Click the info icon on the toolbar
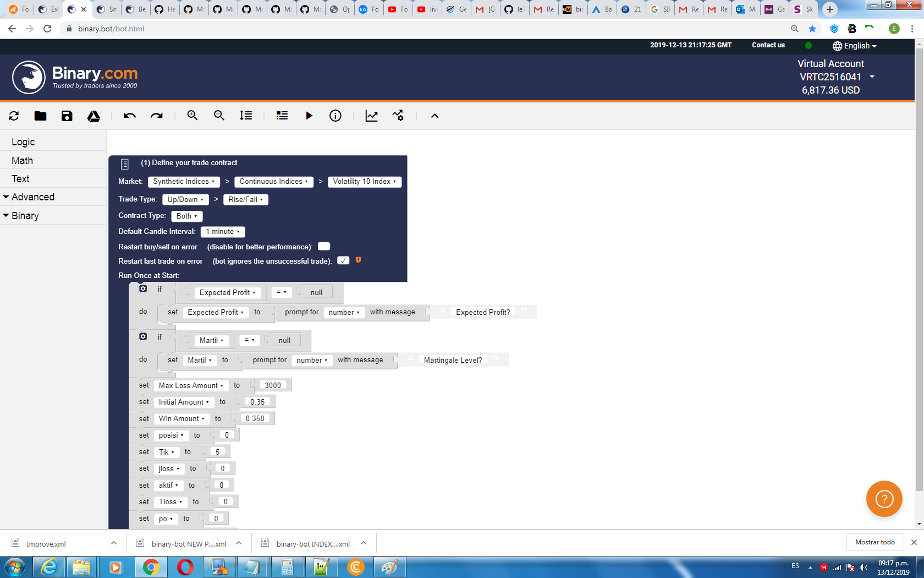Screen dimensions: 924x578 pyautogui.click(x=335, y=116)
